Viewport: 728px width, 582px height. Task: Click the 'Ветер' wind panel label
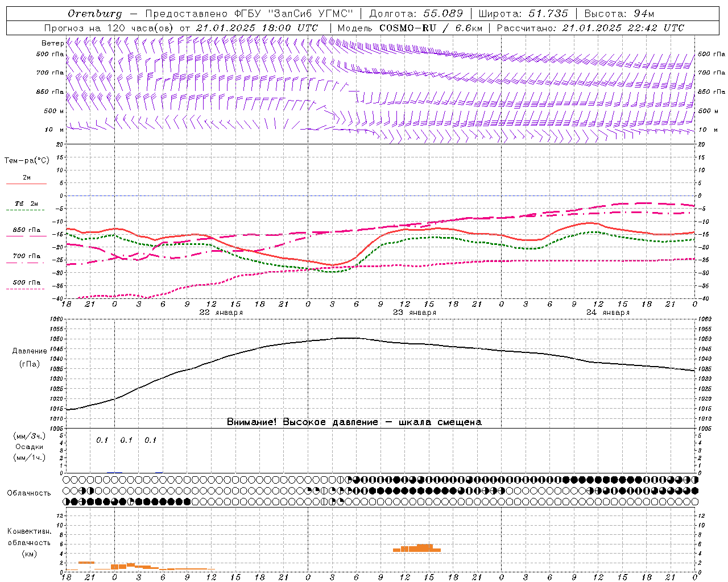53,43
